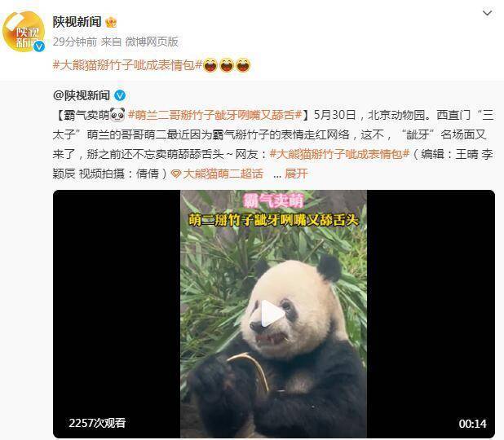The image size is (504, 440).
Task: Click the 29分钟前 timestamp
Action: pyautogui.click(x=75, y=42)
